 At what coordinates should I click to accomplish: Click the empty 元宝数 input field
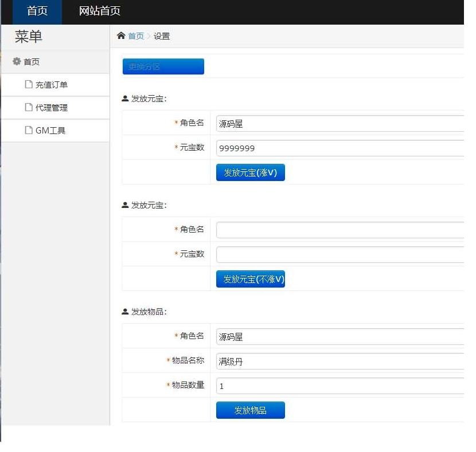340,254
